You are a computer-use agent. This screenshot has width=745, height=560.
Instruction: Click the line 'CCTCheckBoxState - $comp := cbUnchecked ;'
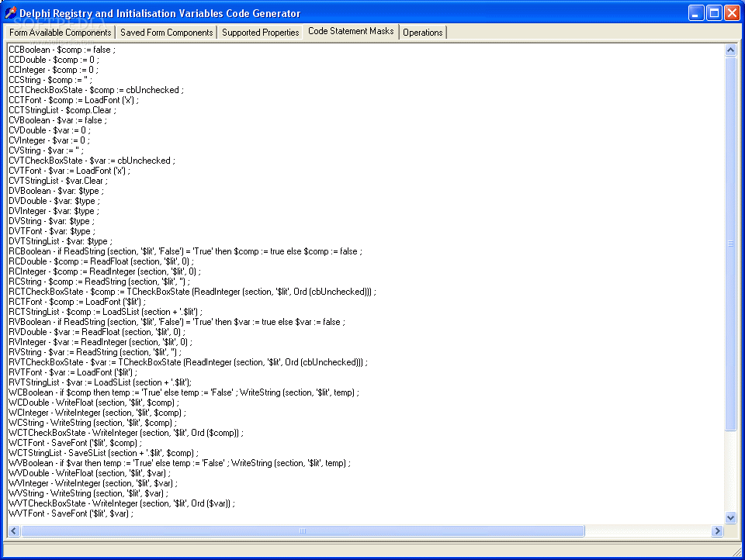point(96,90)
